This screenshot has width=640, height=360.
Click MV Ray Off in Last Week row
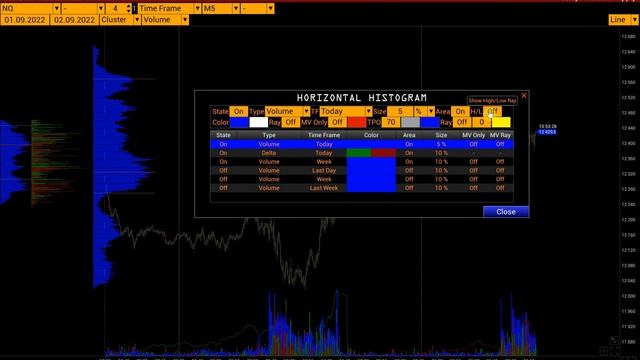[500, 188]
